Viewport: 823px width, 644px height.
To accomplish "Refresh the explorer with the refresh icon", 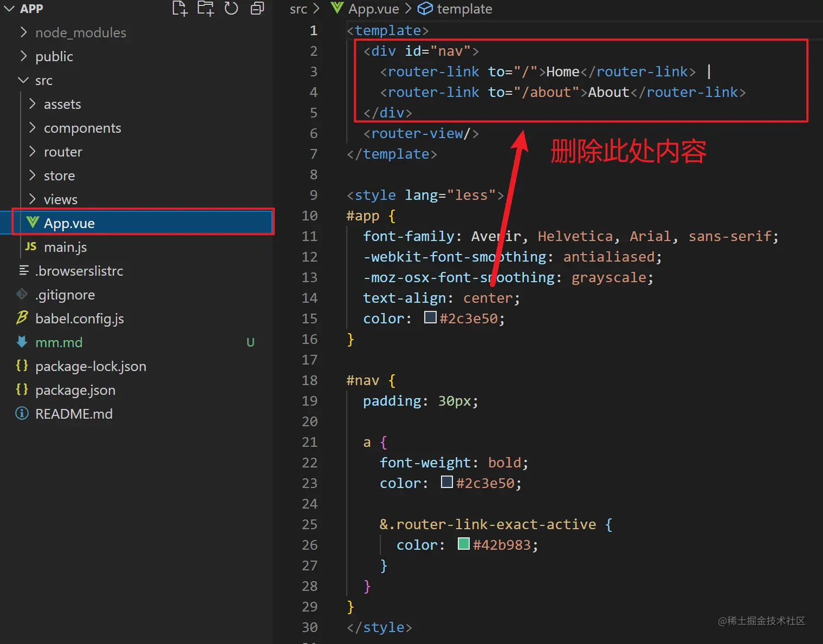I will 231,9.
